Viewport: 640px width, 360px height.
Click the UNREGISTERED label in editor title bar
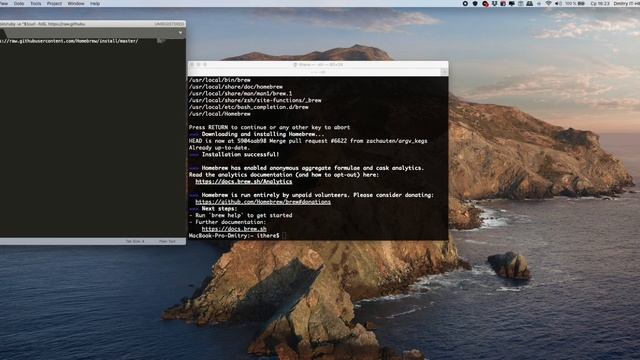169,24
